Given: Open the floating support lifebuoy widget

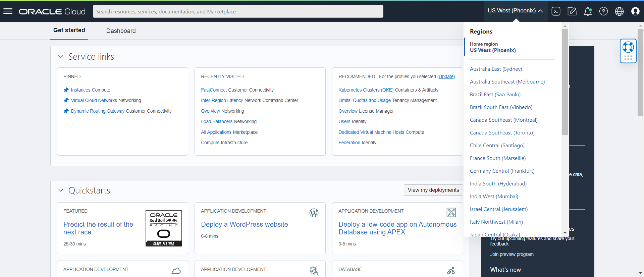Looking at the screenshot, I should click(628, 47).
